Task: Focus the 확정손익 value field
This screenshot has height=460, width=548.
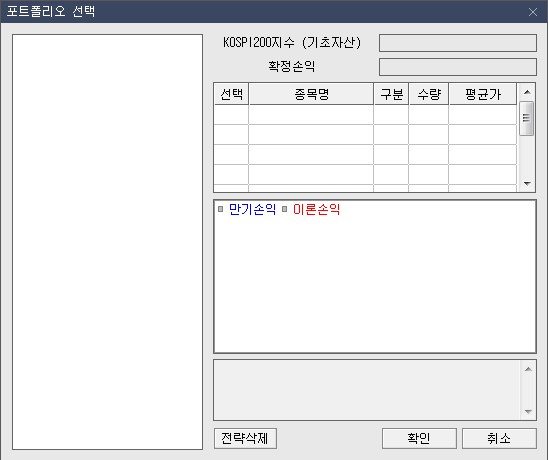Action: (x=458, y=67)
